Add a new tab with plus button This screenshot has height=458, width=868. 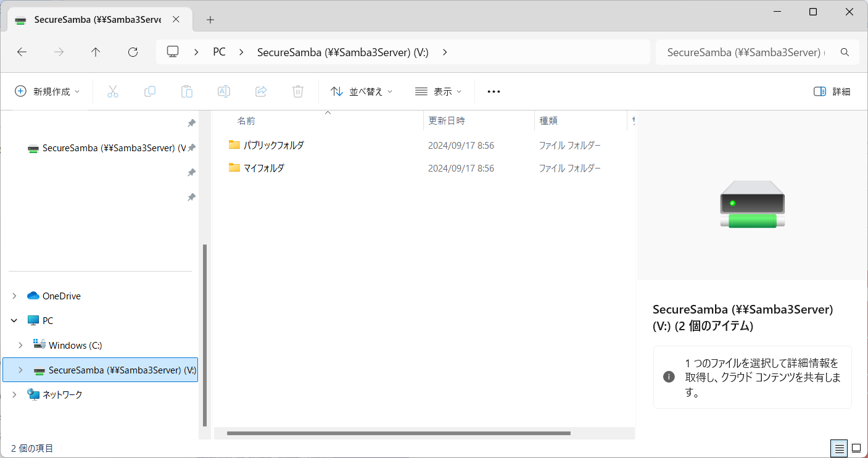(x=210, y=20)
